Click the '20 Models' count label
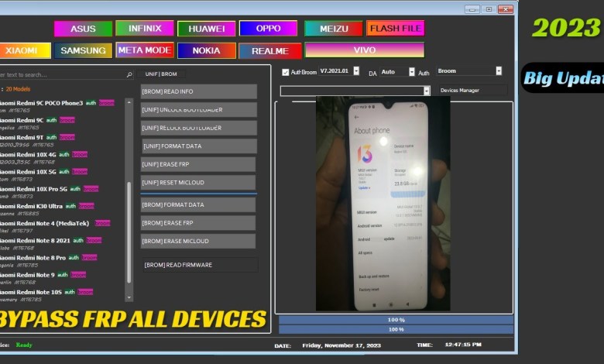This screenshot has height=364, width=604. (x=18, y=89)
